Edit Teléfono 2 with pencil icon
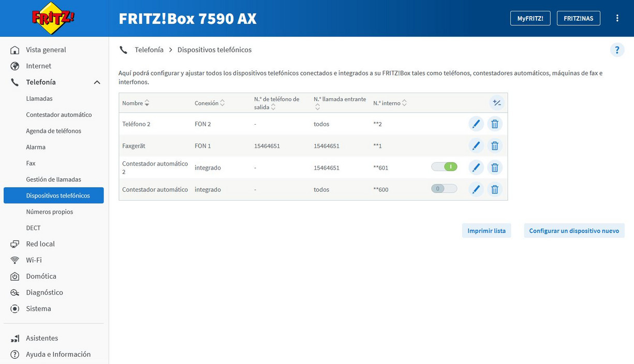634x364 pixels. 476,124
